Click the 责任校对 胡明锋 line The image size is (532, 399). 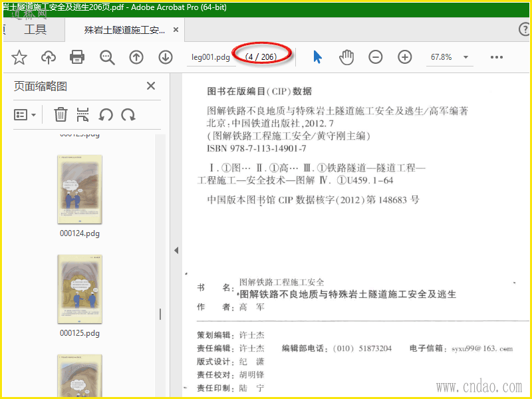(x=230, y=375)
